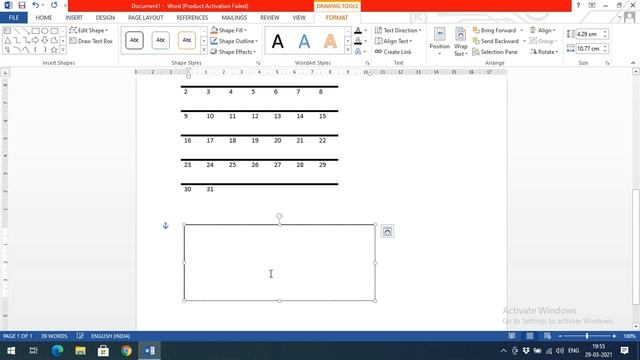Viewport: 640px width, 360px height.
Task: Click Text Effects icon in WordArt Styles
Action: pyautogui.click(x=358, y=52)
